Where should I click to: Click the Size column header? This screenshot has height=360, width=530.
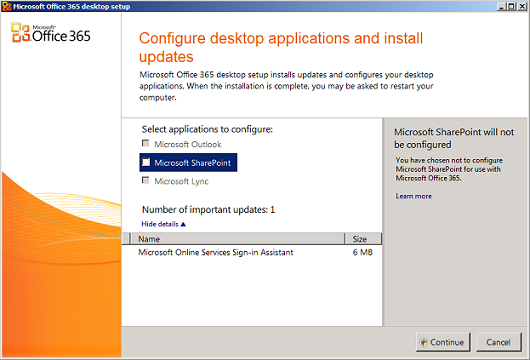coord(363,239)
